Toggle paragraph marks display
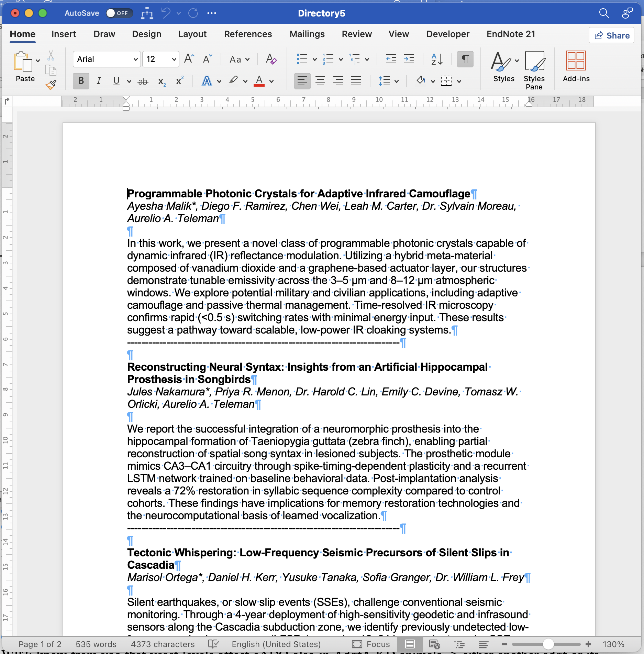Image resolution: width=644 pixels, height=654 pixels. click(465, 59)
